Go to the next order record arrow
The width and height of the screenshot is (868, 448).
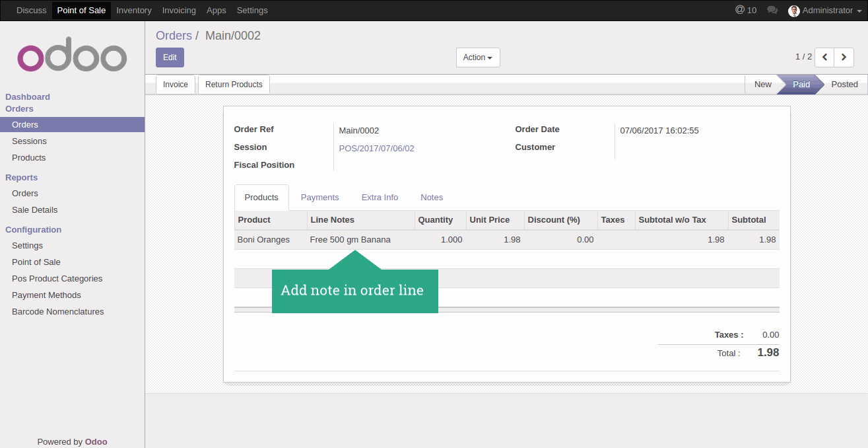844,57
